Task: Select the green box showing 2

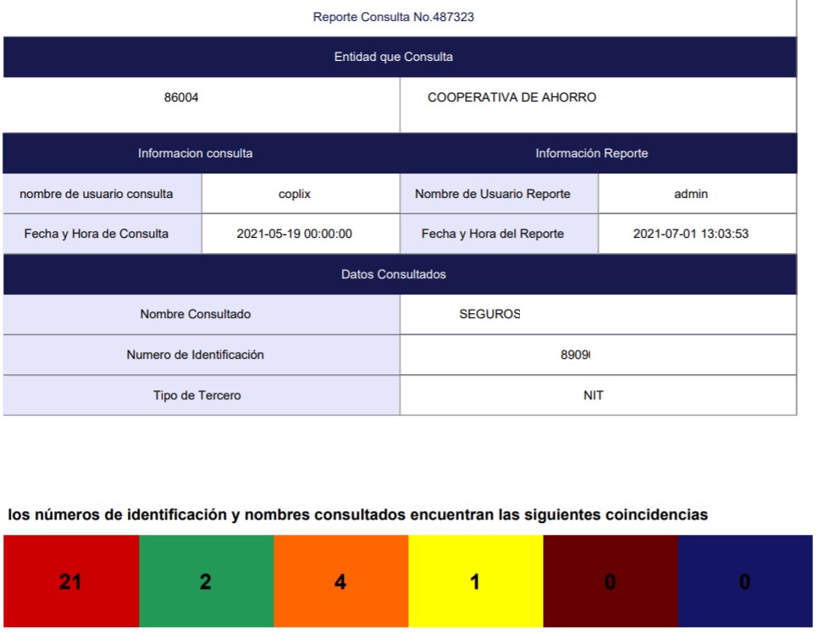Action: pyautogui.click(x=206, y=581)
